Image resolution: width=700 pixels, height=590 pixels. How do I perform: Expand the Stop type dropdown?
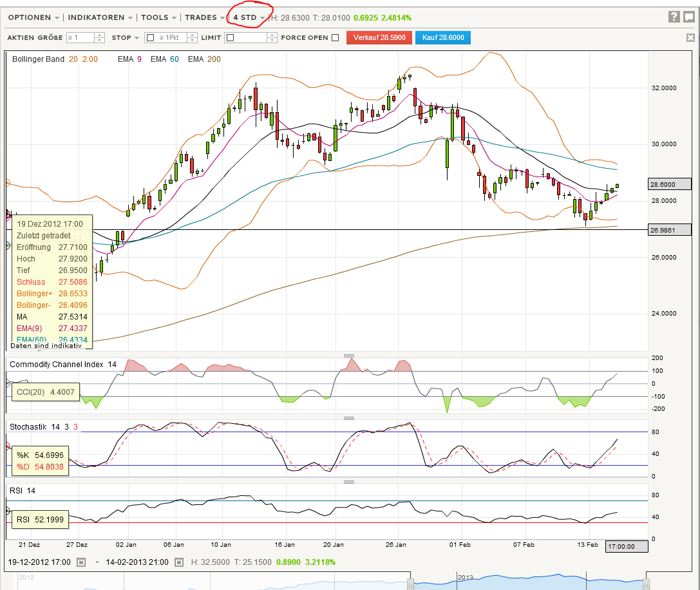(126, 37)
